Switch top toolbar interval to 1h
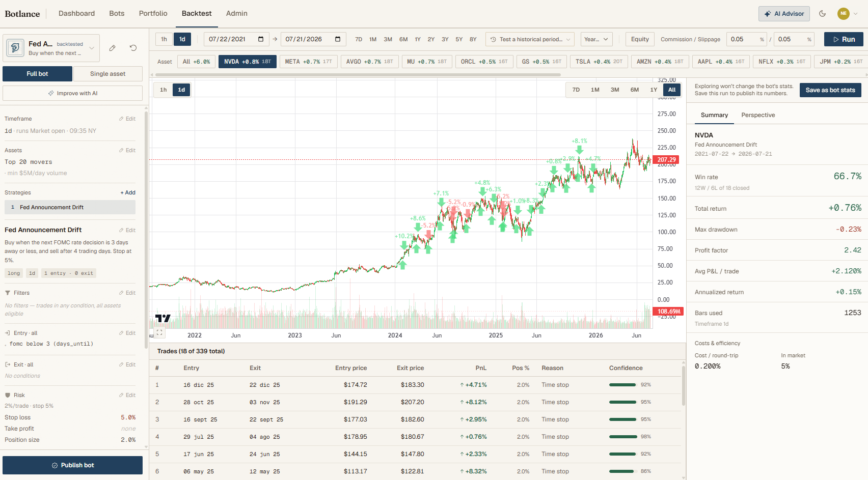 pos(164,39)
